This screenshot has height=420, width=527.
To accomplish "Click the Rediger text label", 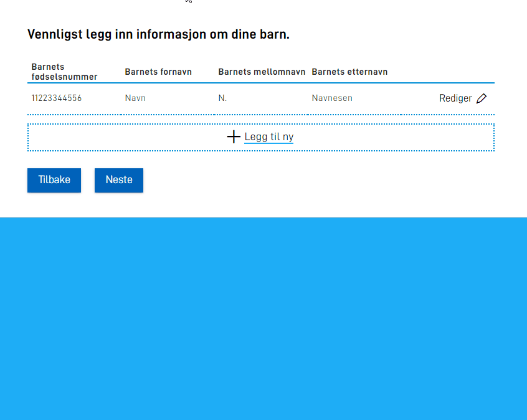I will (455, 98).
